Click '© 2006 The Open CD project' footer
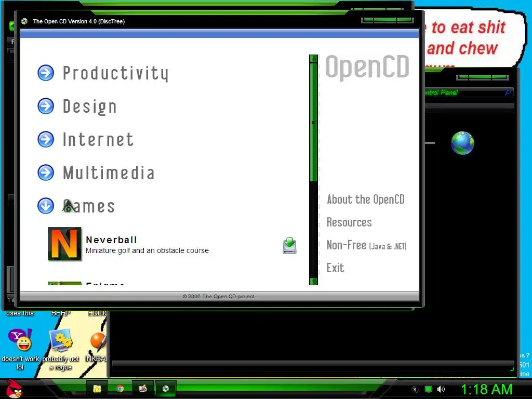 click(x=219, y=296)
